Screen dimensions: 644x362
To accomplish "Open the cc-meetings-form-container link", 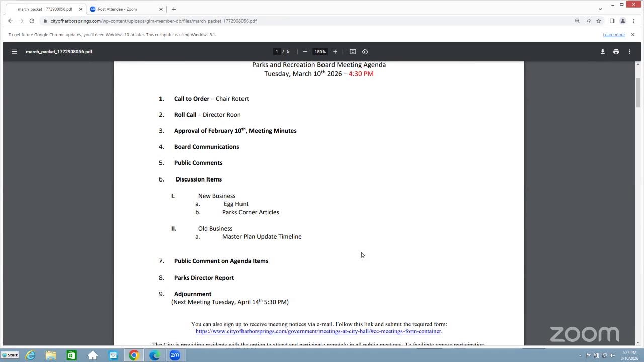I will coord(318,331).
